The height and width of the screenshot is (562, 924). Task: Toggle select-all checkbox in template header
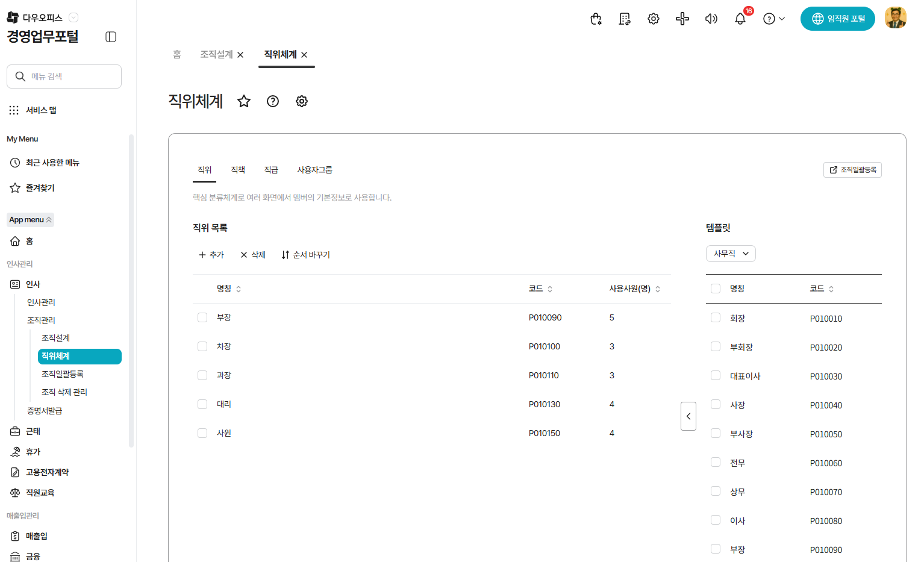tap(716, 289)
